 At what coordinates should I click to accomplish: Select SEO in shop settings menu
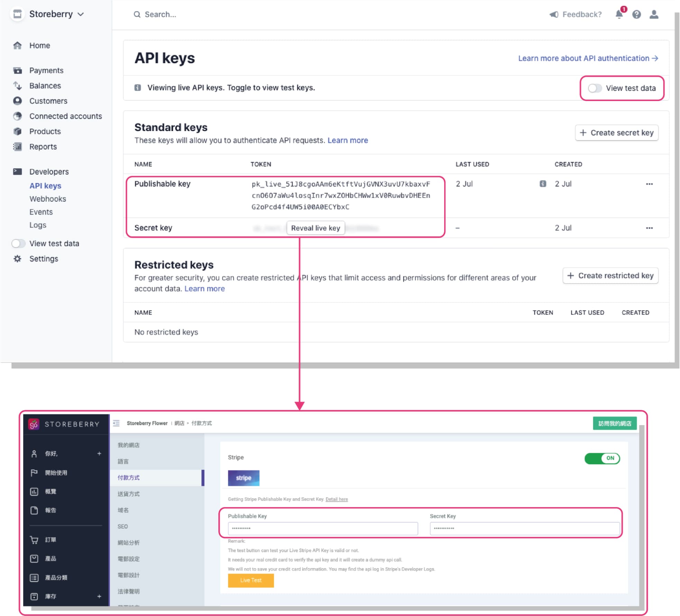(122, 526)
